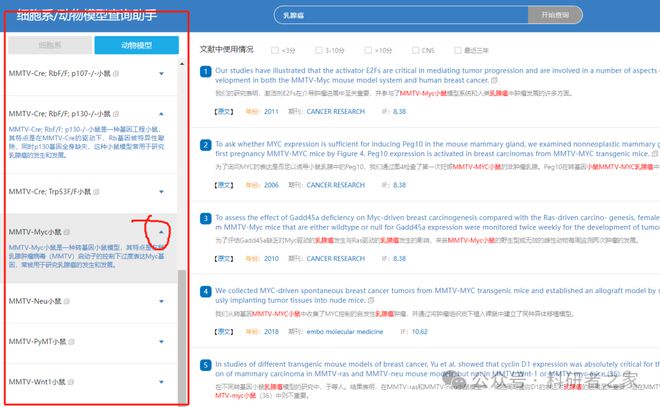Click the blue number 3 result badge
The width and height of the screenshot is (660, 407).
(x=205, y=218)
